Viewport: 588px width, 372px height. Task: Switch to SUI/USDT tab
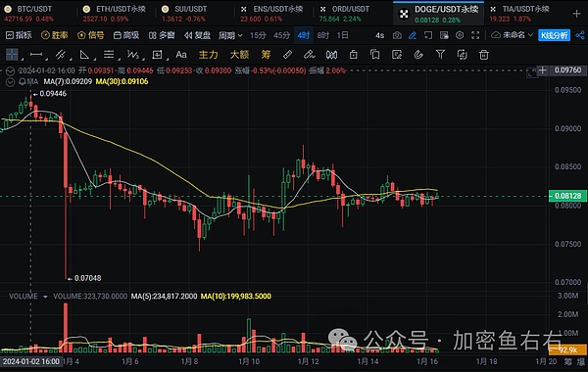(x=185, y=14)
